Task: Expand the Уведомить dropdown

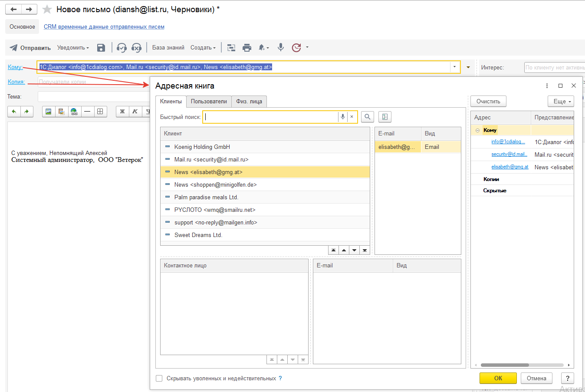Action: [x=73, y=48]
